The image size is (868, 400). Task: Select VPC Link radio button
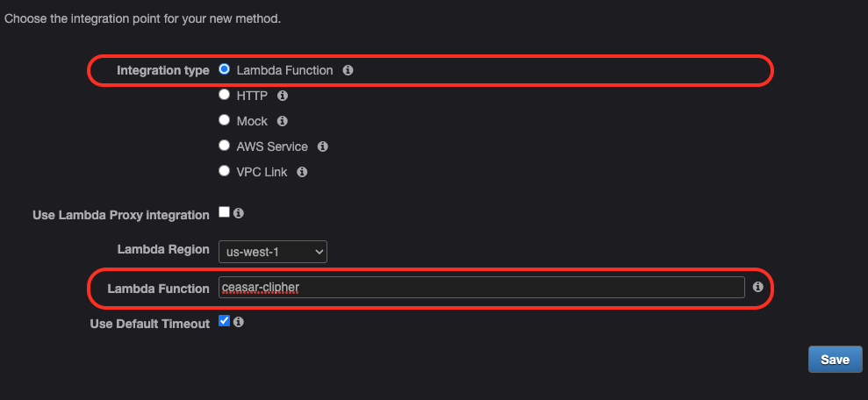[x=224, y=171]
